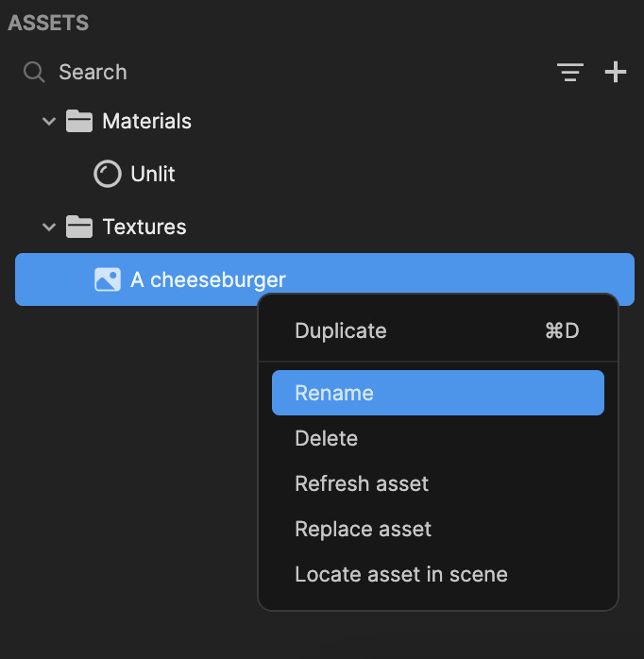Screen dimensions: 644x659
Task: Select the Textures folder label
Action: (x=144, y=227)
